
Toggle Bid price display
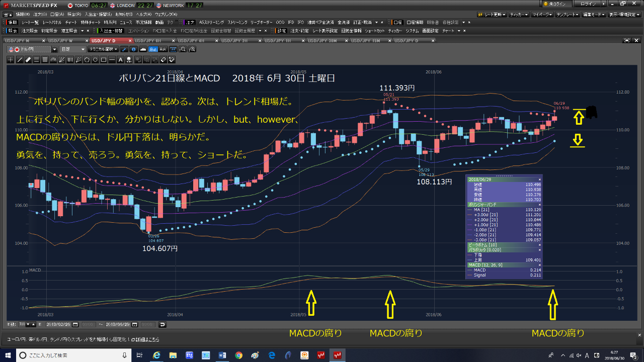coord(153,49)
